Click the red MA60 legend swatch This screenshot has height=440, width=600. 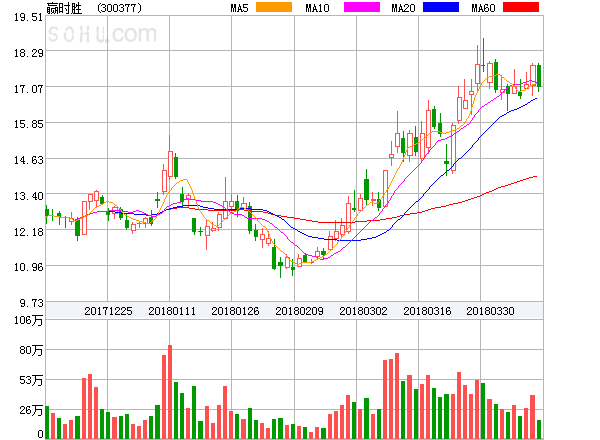click(521, 7)
